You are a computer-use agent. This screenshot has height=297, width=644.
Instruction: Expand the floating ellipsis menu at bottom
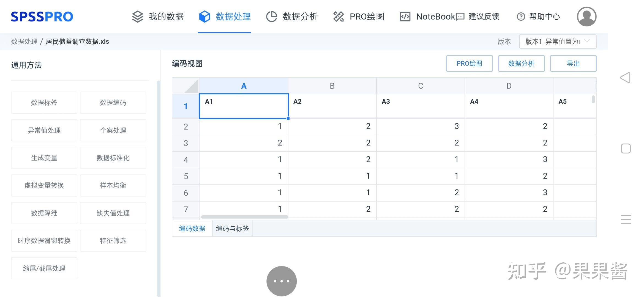click(281, 281)
